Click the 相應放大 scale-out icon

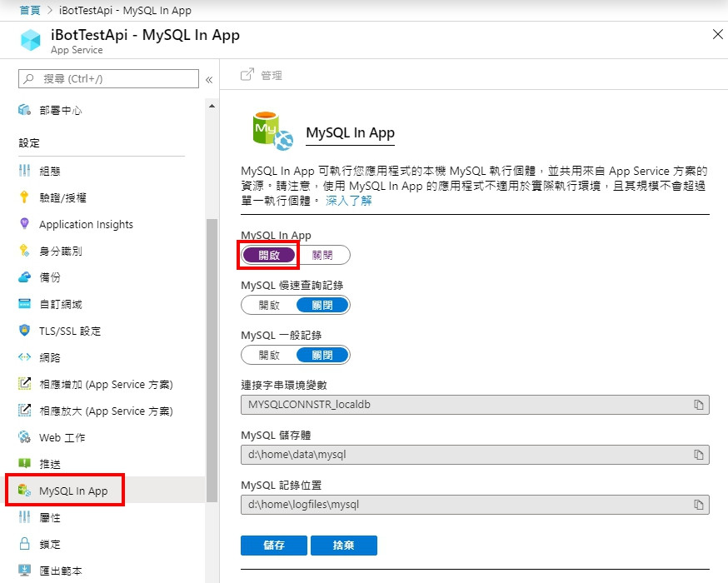(24, 411)
